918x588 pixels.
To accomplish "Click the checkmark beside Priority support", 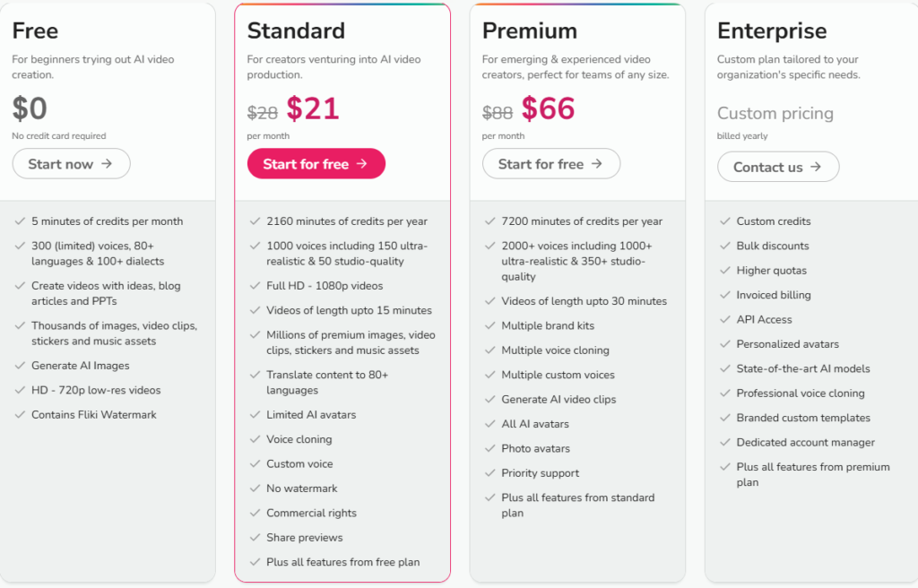I will coord(491,472).
